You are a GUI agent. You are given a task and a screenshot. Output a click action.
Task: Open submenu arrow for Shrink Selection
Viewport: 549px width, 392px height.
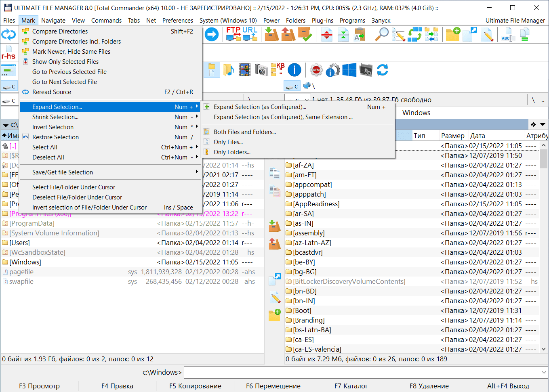coord(197,117)
